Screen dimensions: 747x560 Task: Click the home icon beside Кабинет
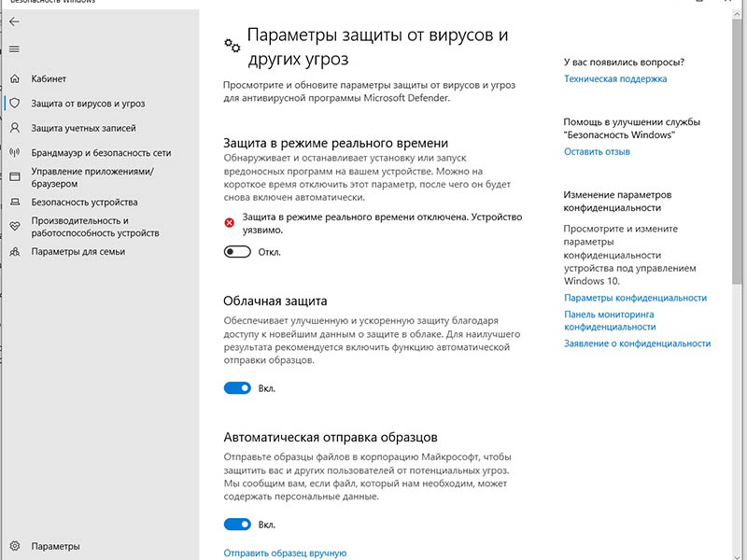[x=15, y=78]
